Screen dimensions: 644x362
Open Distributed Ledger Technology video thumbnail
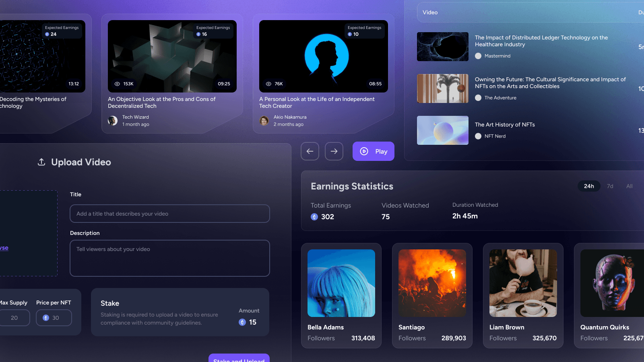pos(443,47)
